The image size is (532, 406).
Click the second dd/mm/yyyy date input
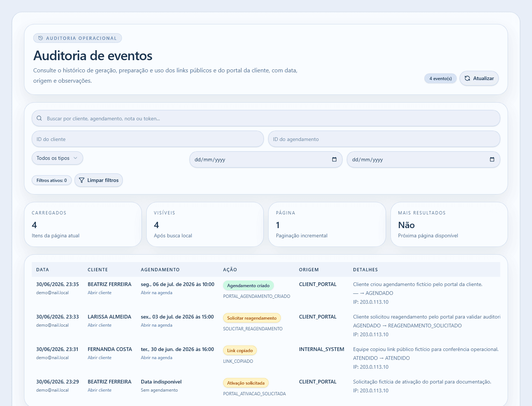tap(423, 159)
